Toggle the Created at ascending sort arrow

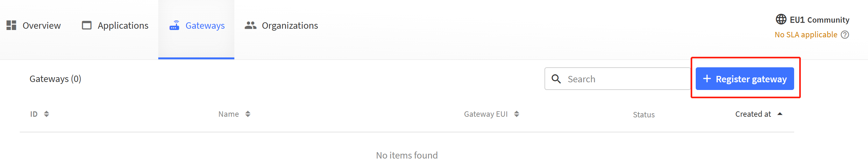[x=780, y=114]
